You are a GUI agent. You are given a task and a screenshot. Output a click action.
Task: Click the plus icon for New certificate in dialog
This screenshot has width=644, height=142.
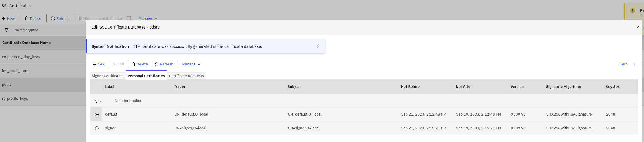click(x=94, y=64)
